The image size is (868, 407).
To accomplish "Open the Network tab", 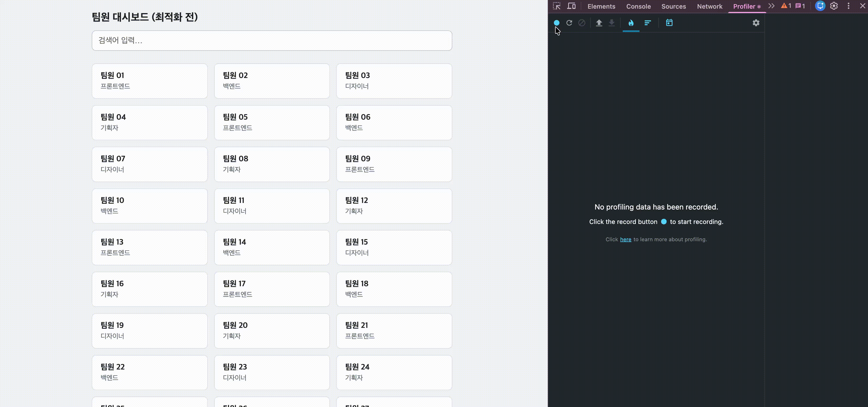I will point(710,6).
